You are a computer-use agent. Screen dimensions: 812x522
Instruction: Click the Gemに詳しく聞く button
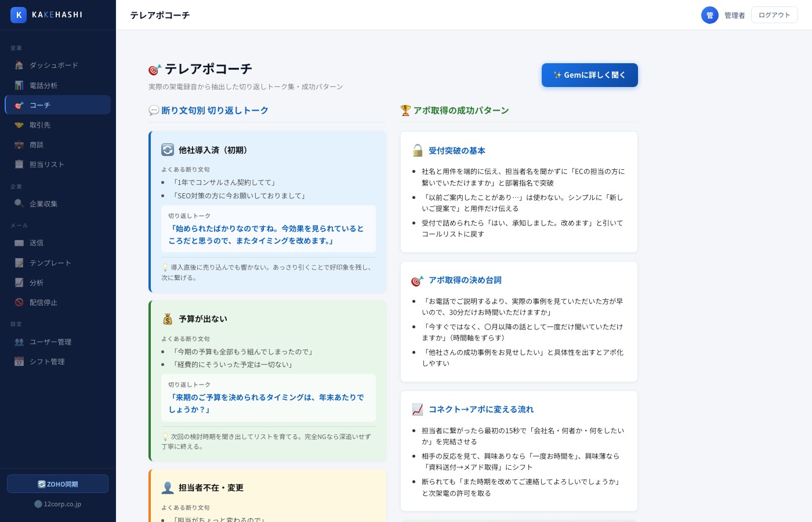tap(589, 75)
